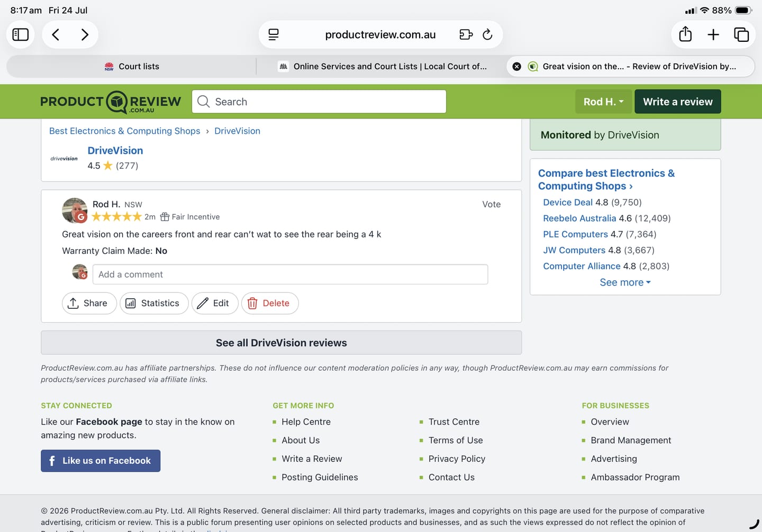The image size is (762, 532).
Task: Select the Great vision DriveVision review tab
Action: pos(631,67)
